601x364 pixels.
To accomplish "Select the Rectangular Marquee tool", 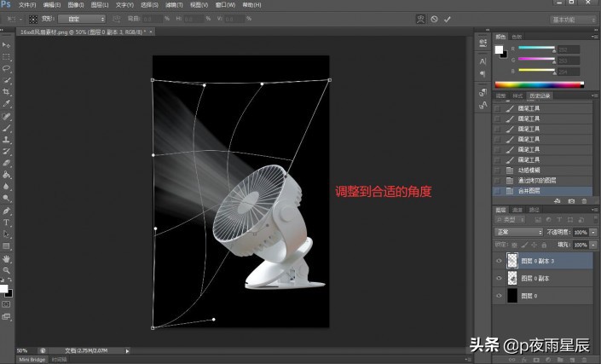I will (x=6, y=57).
